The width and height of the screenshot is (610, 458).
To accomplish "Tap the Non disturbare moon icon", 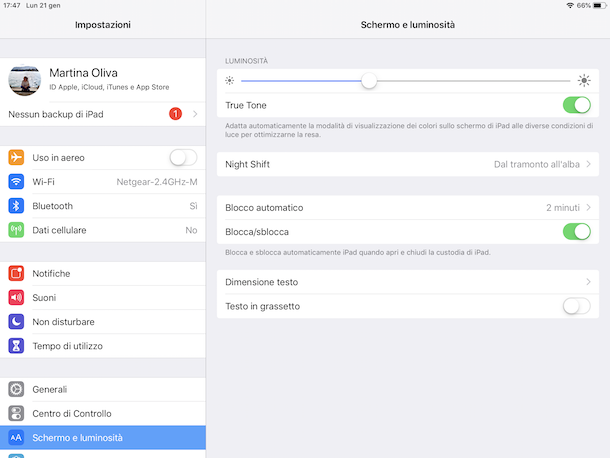I will coord(16,322).
